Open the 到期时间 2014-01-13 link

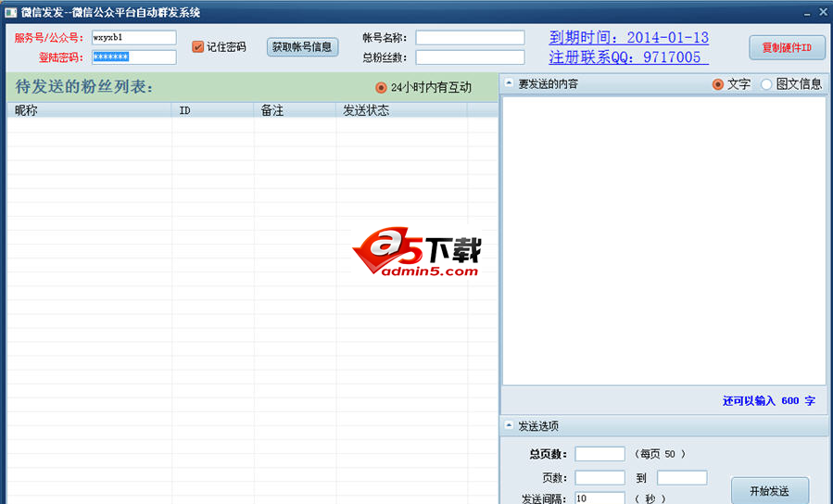629,38
